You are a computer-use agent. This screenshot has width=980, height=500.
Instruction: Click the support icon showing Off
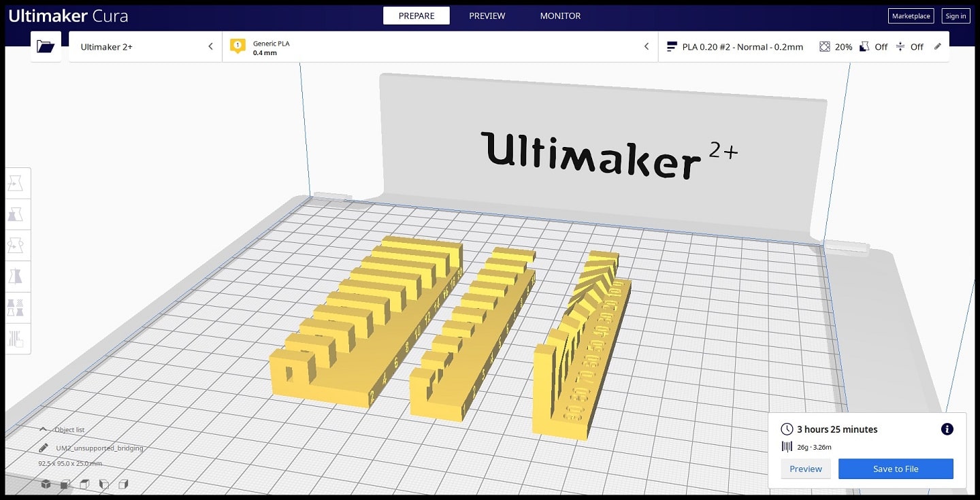coord(864,47)
